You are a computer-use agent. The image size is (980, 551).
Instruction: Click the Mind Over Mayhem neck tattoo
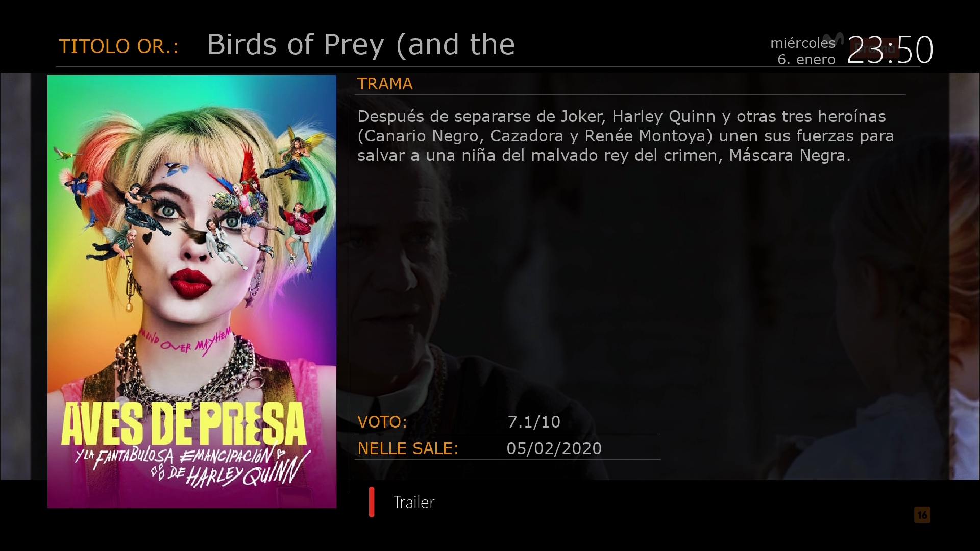point(186,342)
